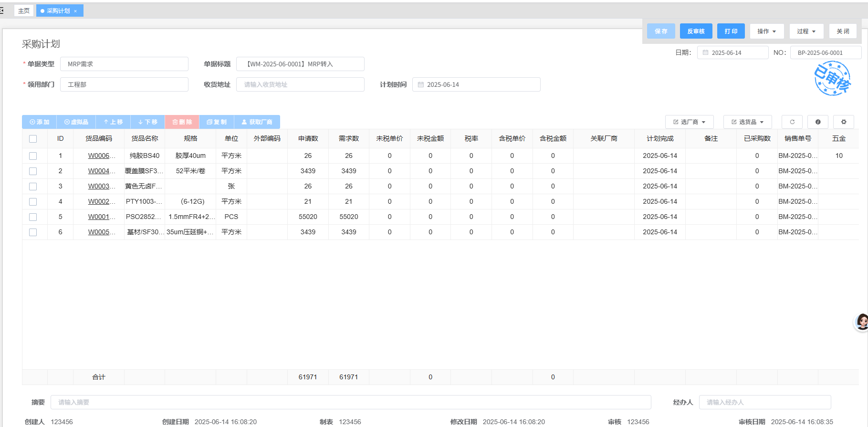This screenshot has width=868, height=427.
Task: Toggle the select-all checkbox in table header
Action: [x=33, y=139]
